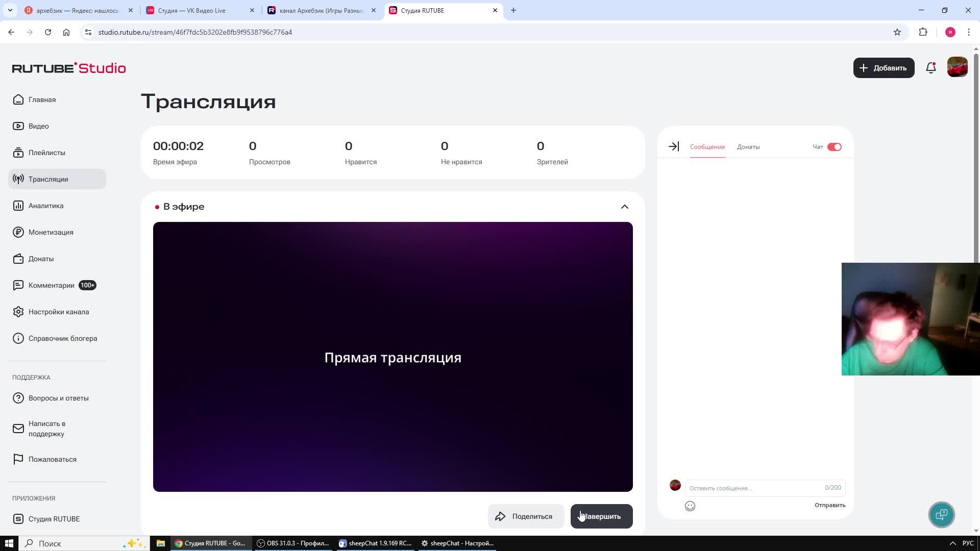This screenshot has height=551, width=980.
Task: Open Настройки канала gear item
Action: tap(58, 312)
